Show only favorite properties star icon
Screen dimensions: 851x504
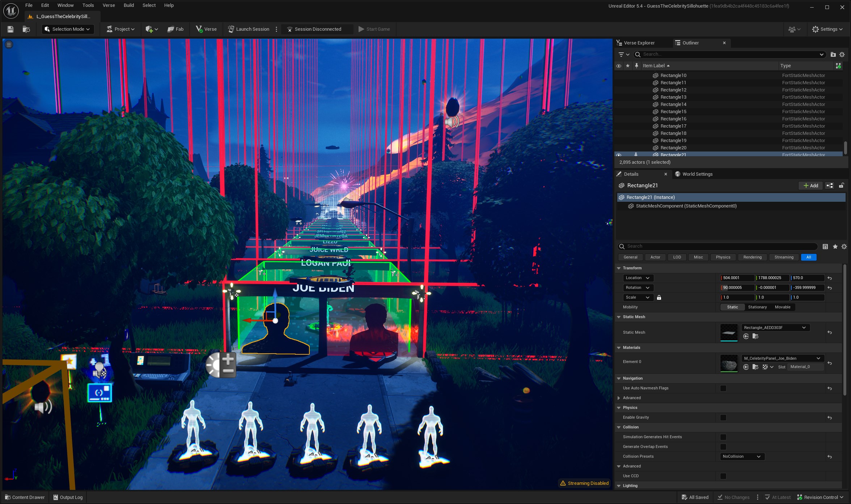(835, 247)
